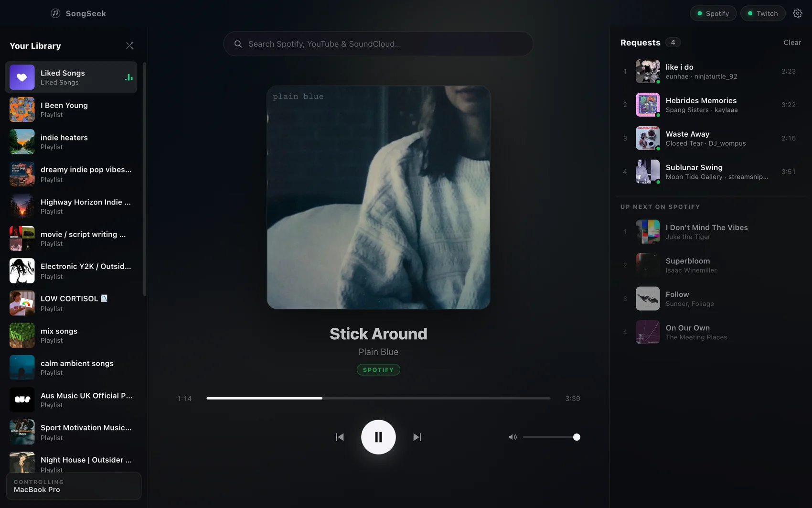
Task: Click the Isaac Winemiller artist text
Action: click(x=691, y=270)
